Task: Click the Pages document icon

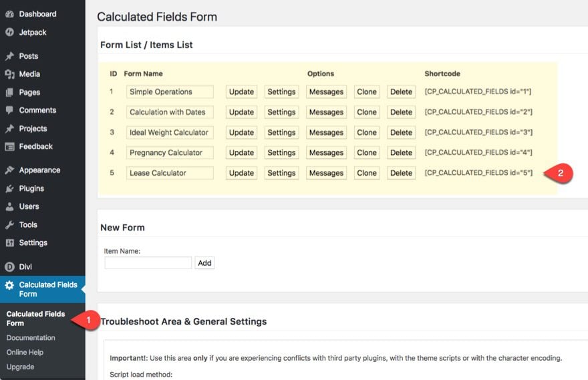Action: (x=9, y=92)
